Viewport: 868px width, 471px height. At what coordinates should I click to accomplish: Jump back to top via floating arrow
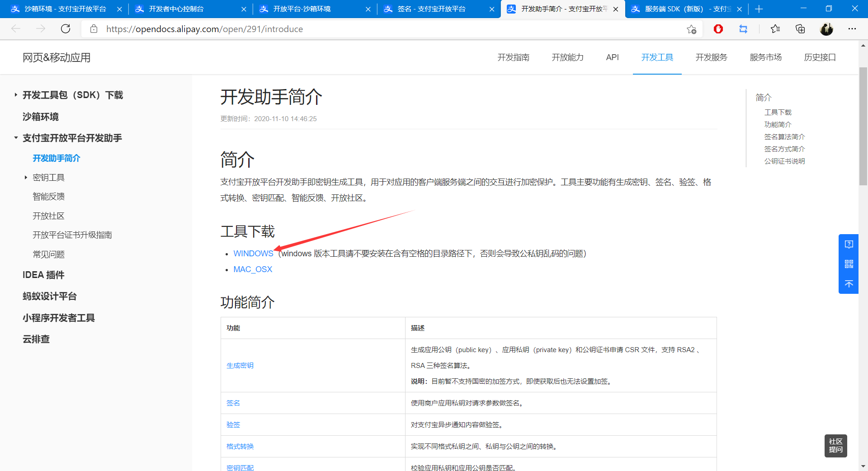[x=849, y=284]
